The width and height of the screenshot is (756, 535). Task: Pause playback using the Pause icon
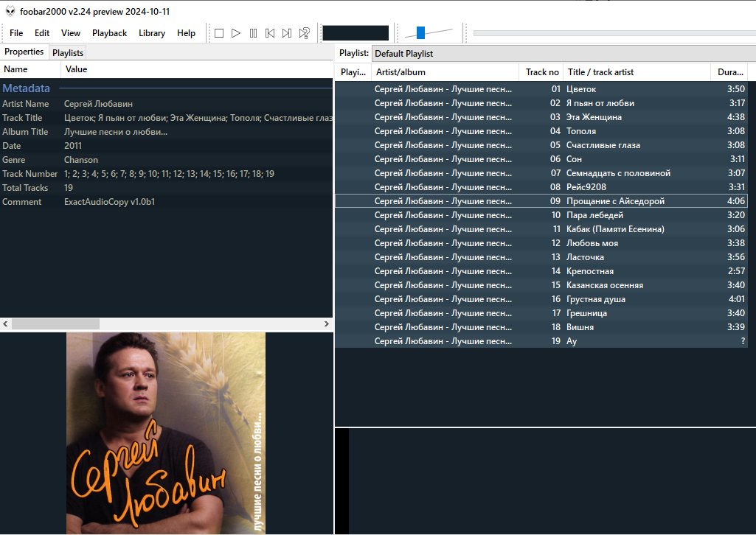pyautogui.click(x=253, y=33)
